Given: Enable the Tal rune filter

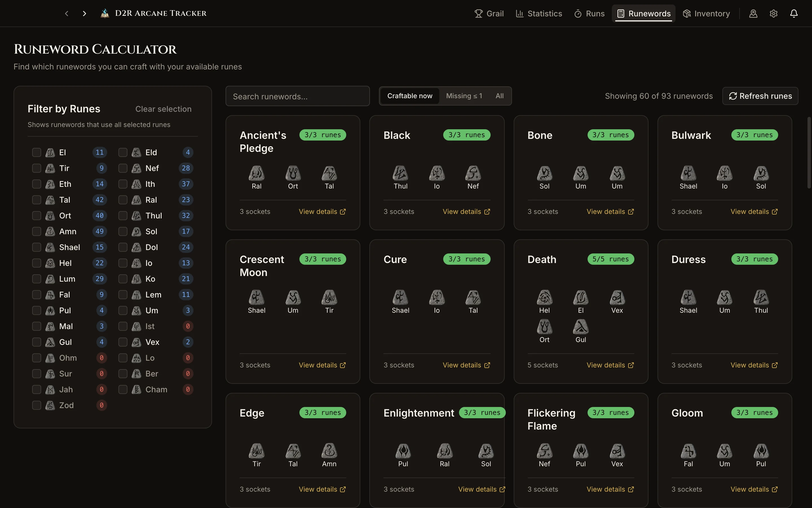Looking at the screenshot, I should [37, 200].
